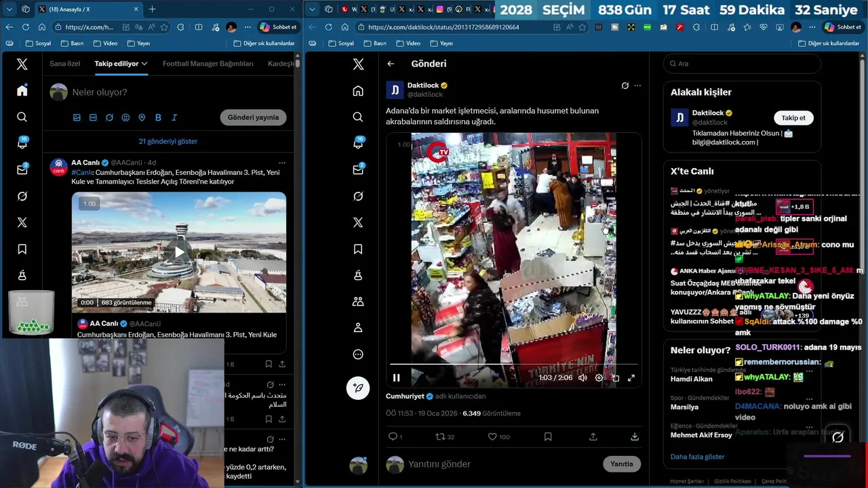Open Search in the left window sidebar
868x488 pixels.
click(22, 117)
